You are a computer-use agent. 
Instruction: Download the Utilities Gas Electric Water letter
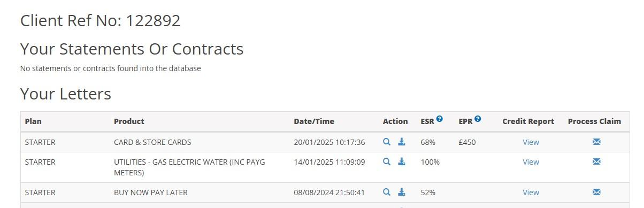coord(402,161)
